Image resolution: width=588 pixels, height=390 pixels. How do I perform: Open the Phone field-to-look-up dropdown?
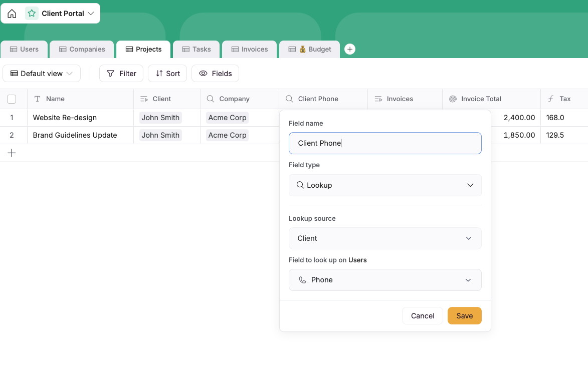tap(385, 280)
